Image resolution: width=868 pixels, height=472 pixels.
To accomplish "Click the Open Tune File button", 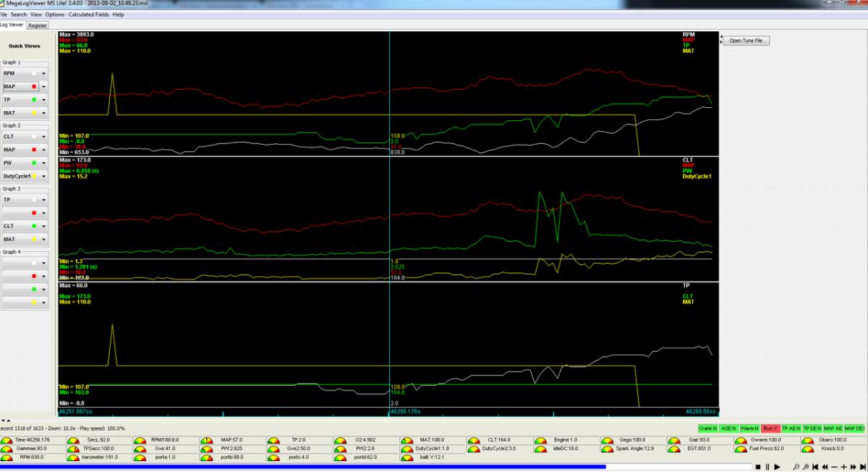I will point(746,41).
